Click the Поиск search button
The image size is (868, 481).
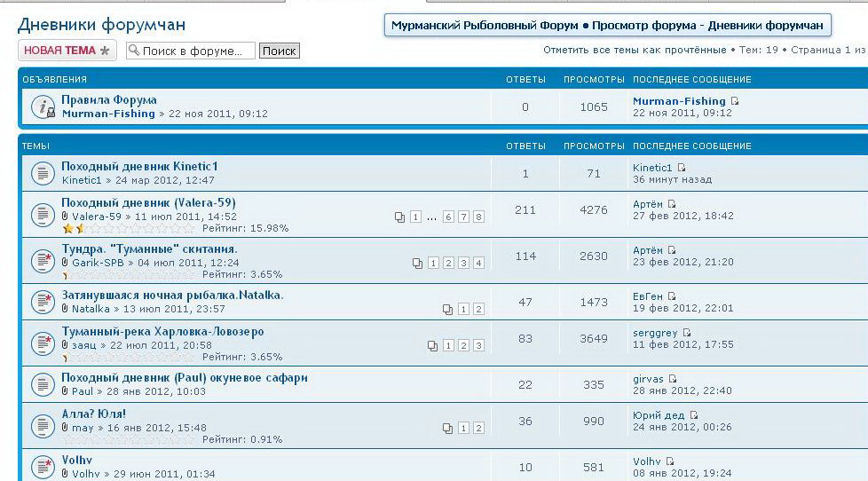coord(279,51)
